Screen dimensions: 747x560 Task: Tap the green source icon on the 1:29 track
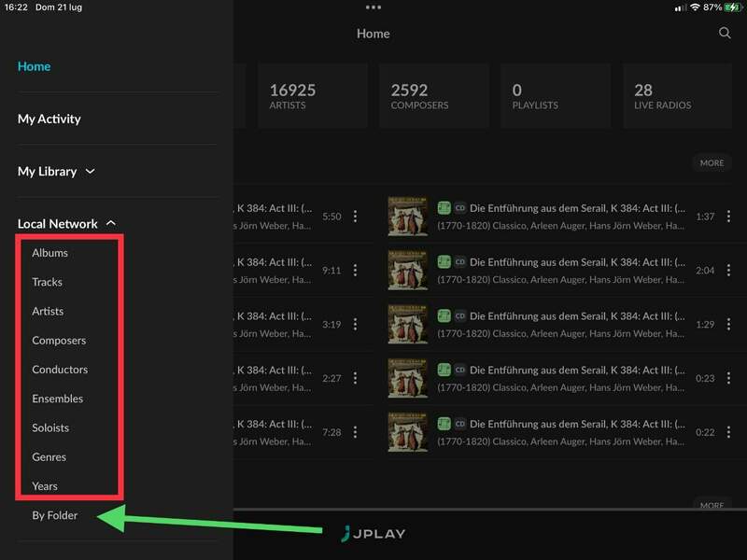(444, 315)
